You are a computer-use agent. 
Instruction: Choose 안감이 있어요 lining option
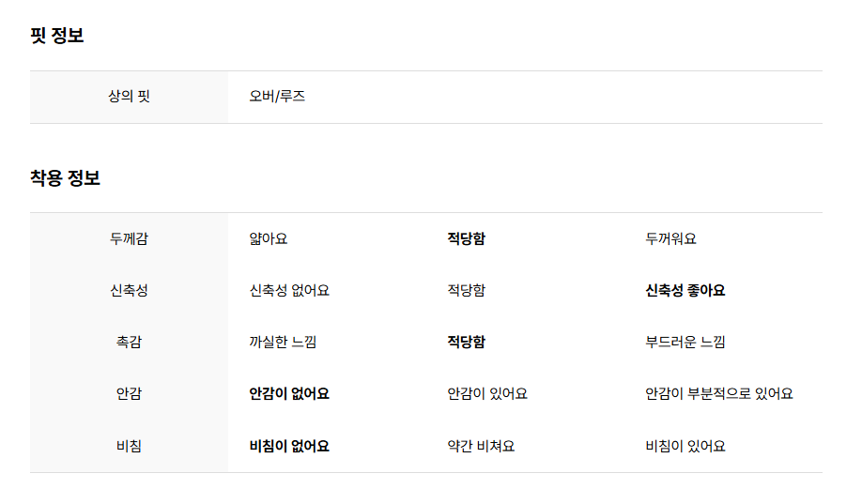pos(487,393)
